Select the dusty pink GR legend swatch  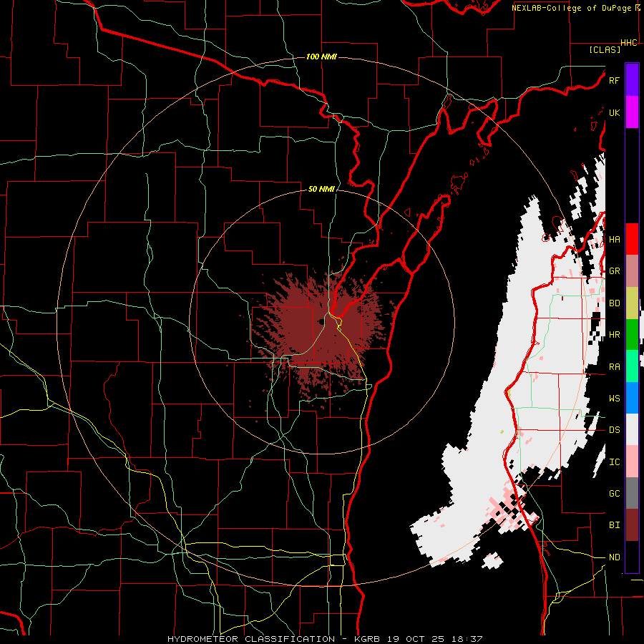coord(632,271)
